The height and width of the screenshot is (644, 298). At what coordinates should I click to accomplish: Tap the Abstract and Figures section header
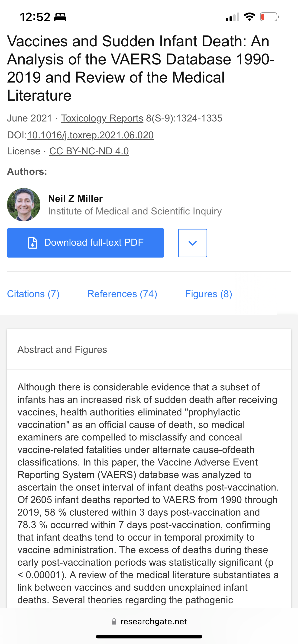(x=62, y=349)
